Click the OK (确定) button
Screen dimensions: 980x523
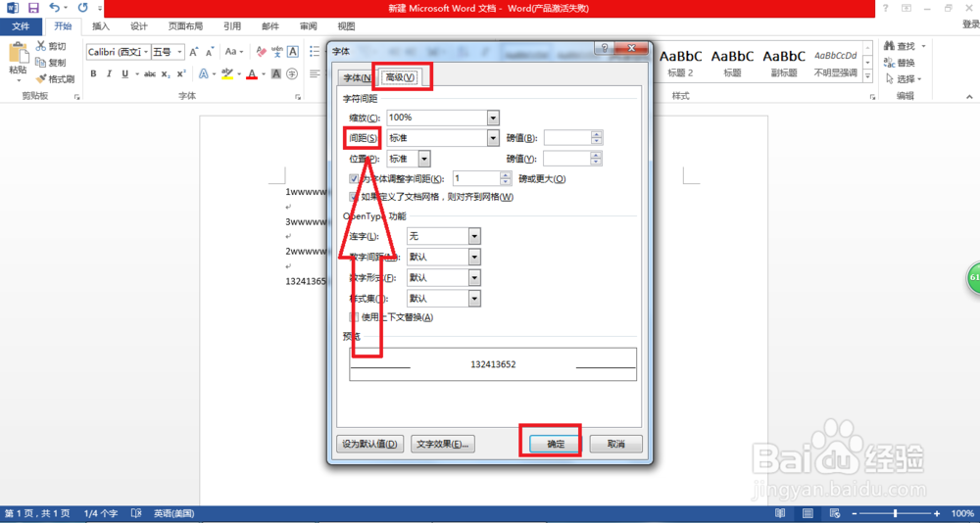tap(556, 444)
